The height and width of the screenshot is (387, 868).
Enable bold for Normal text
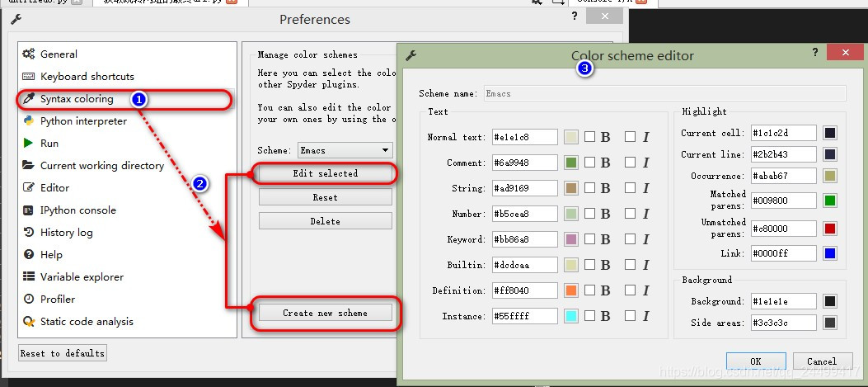(590, 136)
